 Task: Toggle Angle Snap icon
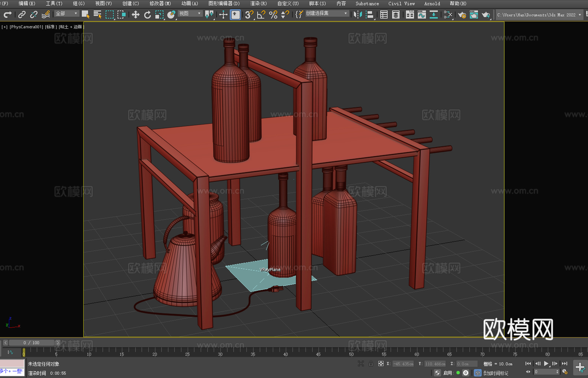coord(261,14)
